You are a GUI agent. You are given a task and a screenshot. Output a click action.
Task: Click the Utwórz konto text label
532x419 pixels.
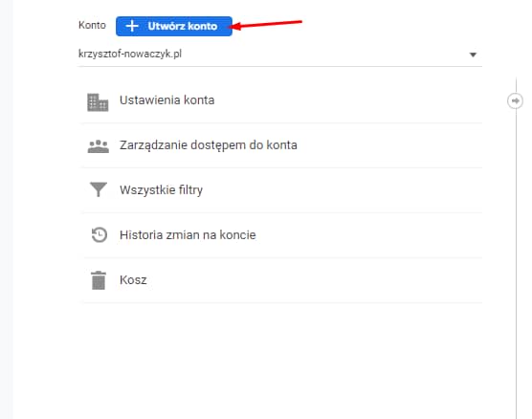[183, 26]
